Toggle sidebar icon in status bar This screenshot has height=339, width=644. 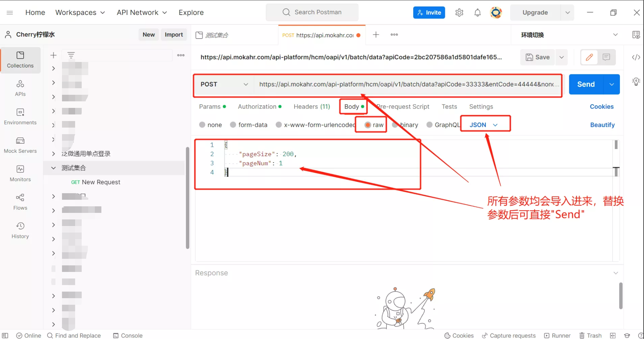[5, 335]
